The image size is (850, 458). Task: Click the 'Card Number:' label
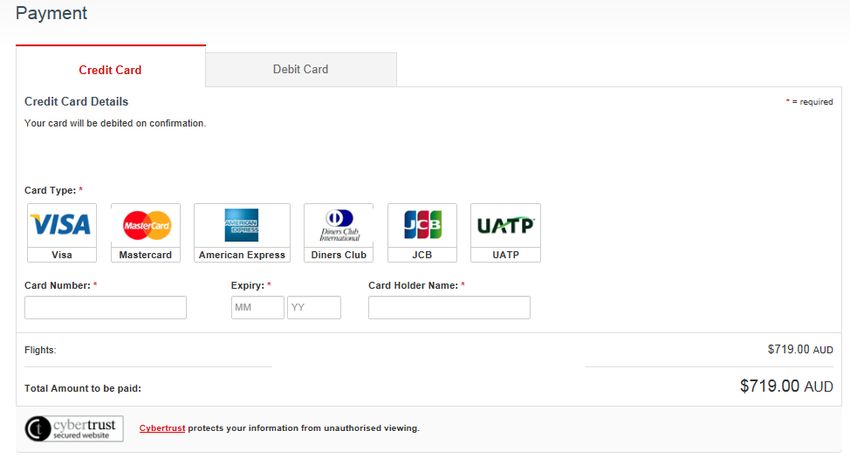click(61, 286)
